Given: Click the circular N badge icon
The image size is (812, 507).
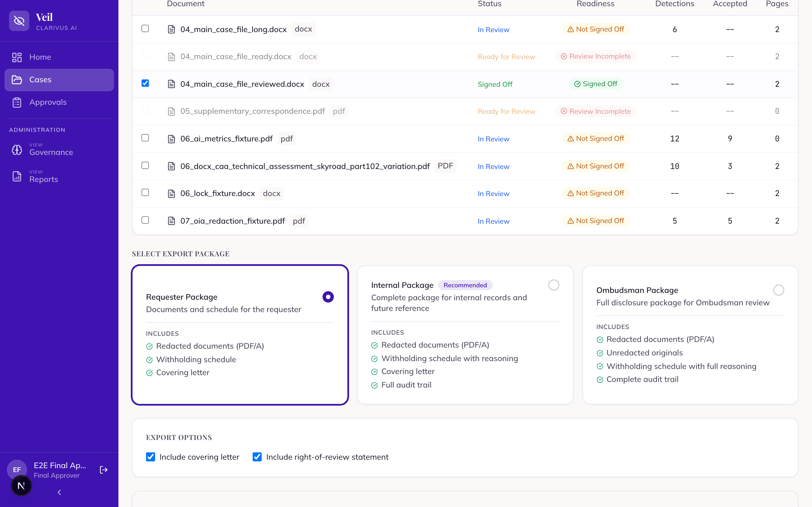Looking at the screenshot, I should point(21,486).
